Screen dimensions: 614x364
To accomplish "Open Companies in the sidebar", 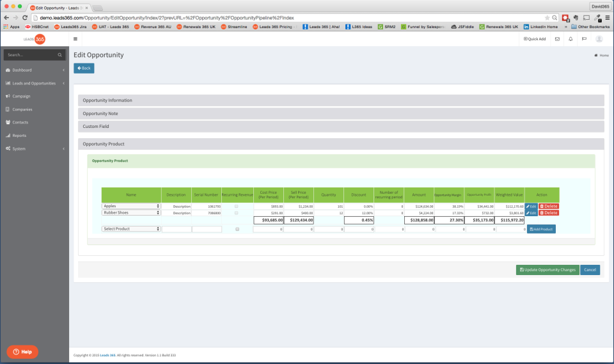I will click(22, 109).
